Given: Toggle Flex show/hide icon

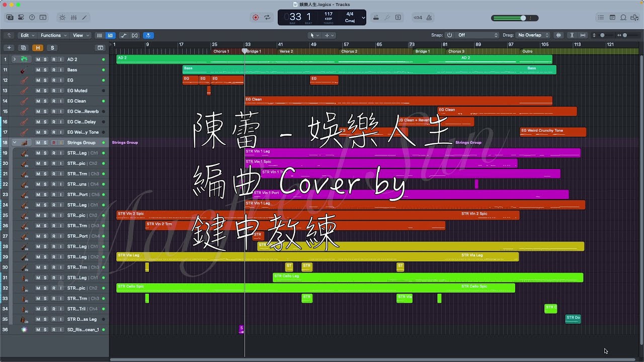Looking at the screenshot, I should (x=135, y=35).
